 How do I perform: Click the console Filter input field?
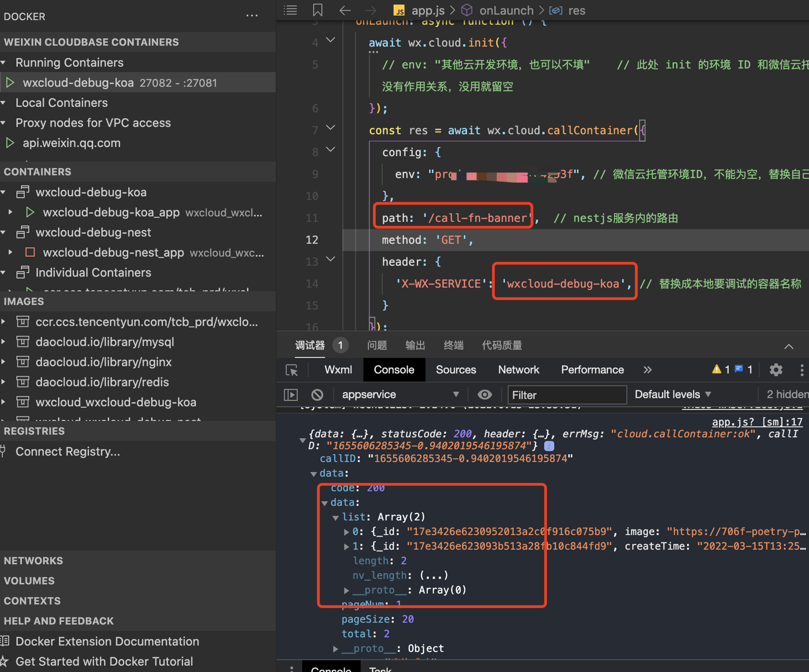(x=566, y=395)
